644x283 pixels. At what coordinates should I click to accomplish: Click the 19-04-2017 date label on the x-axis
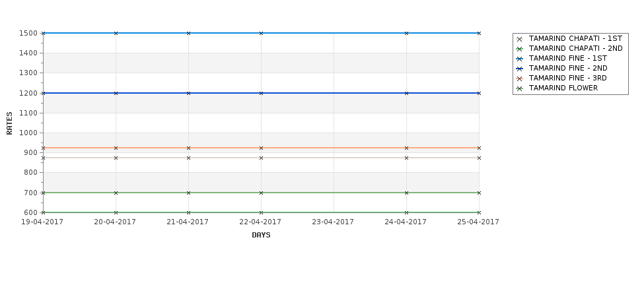[42, 222]
